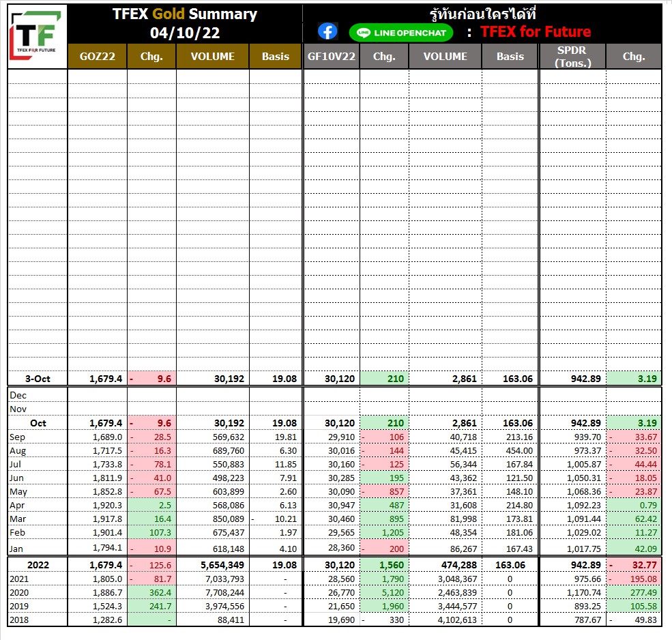Select the 'Mar' row label

(18, 519)
